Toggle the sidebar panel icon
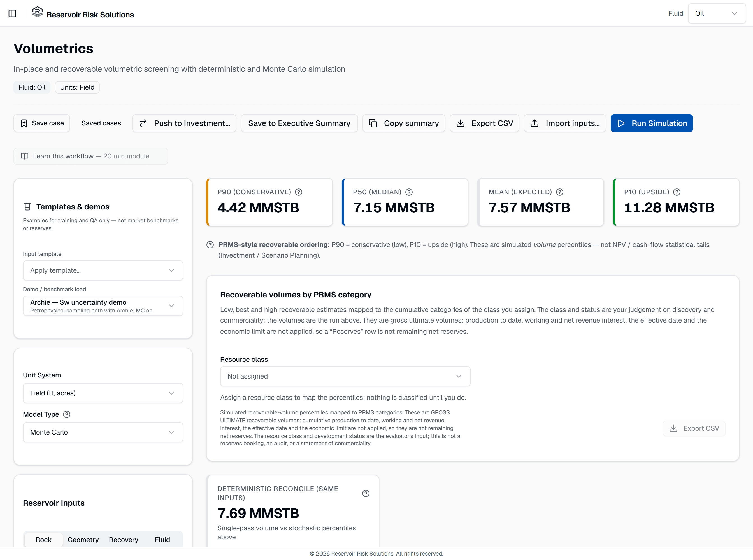Screen dimensions: 753x560 coord(13,13)
